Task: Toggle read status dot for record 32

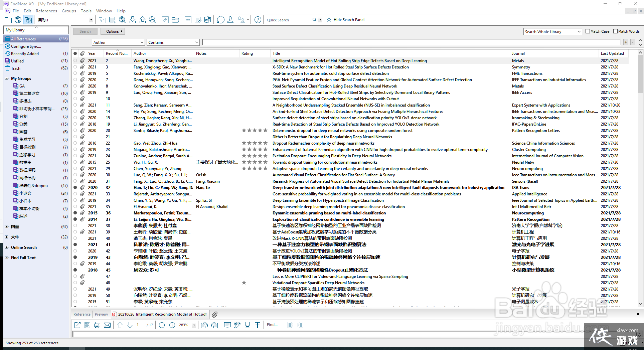Action: 75,188
